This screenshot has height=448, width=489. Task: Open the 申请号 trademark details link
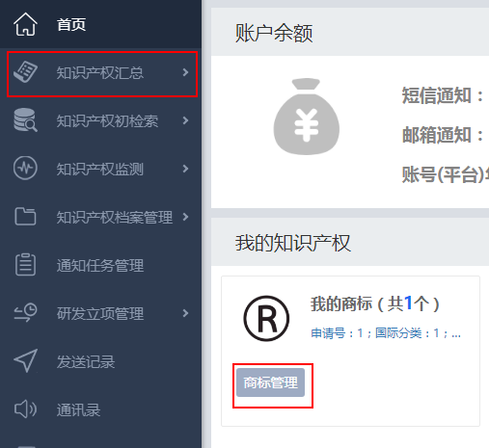click(x=386, y=333)
